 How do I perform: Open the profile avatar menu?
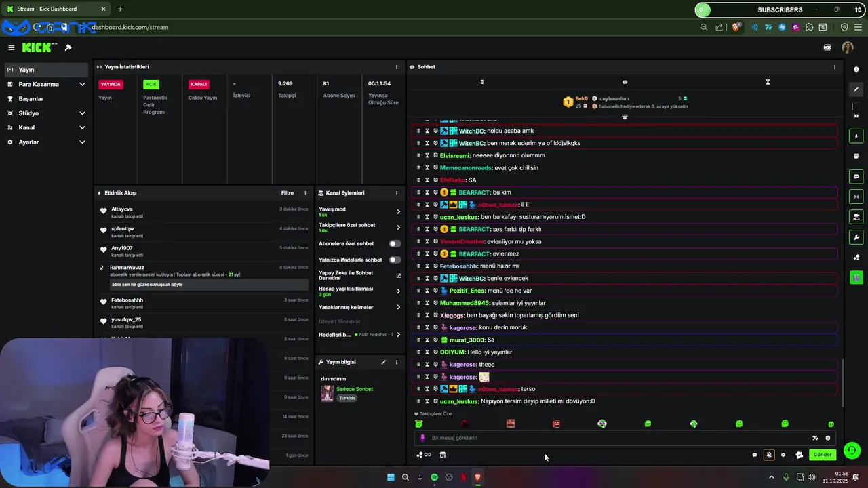[x=847, y=47]
